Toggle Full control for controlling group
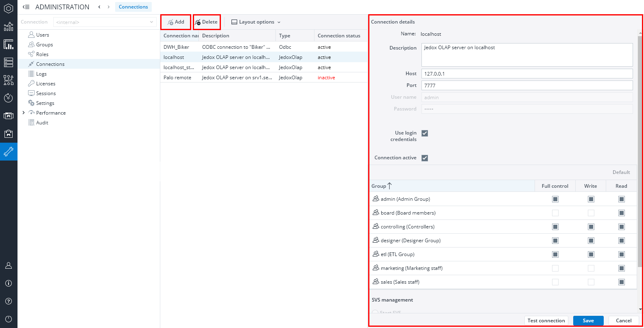The height and width of the screenshot is (328, 644). 555,227
